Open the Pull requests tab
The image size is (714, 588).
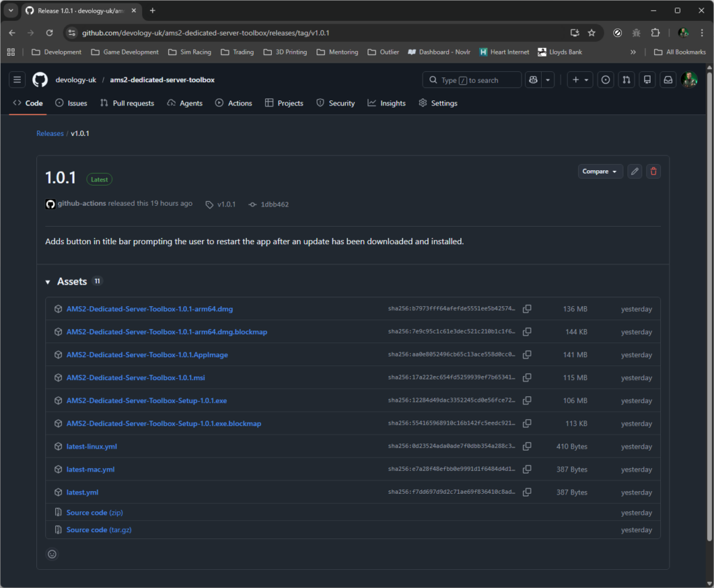point(127,103)
